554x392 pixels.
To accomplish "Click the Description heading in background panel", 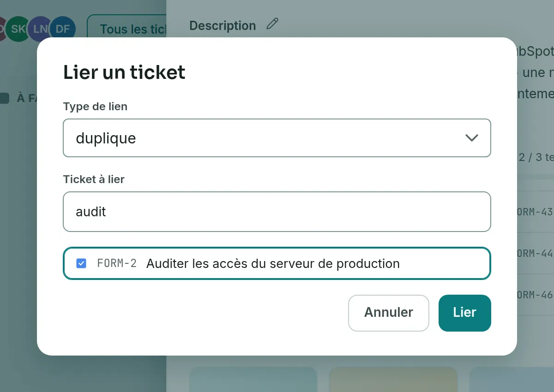I will click(223, 26).
